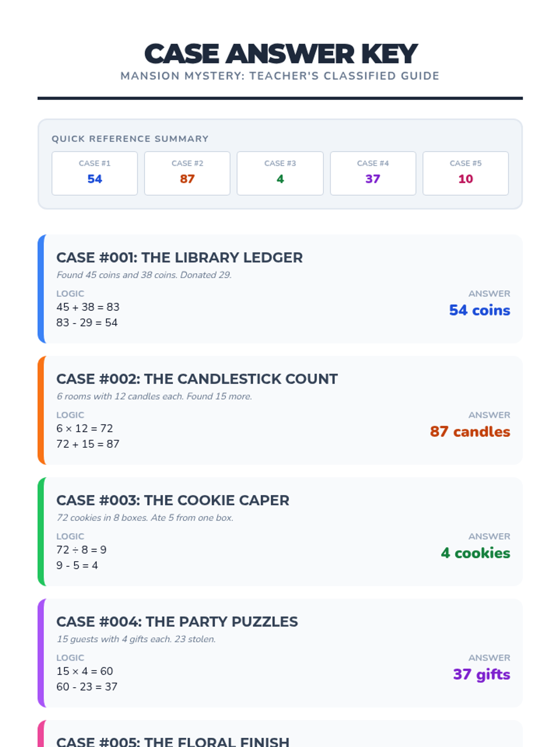Screen dimensions: 560x747
Task: Click the Quick Reference Summary label
Action: (130, 139)
